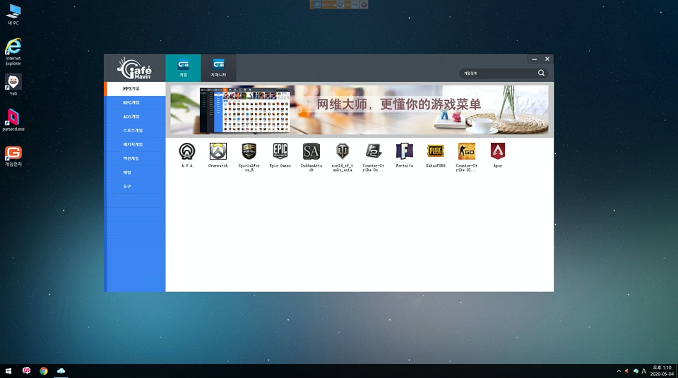678x378 pixels.
Task: Close the Cafe Mavin window
Action: pyautogui.click(x=547, y=59)
